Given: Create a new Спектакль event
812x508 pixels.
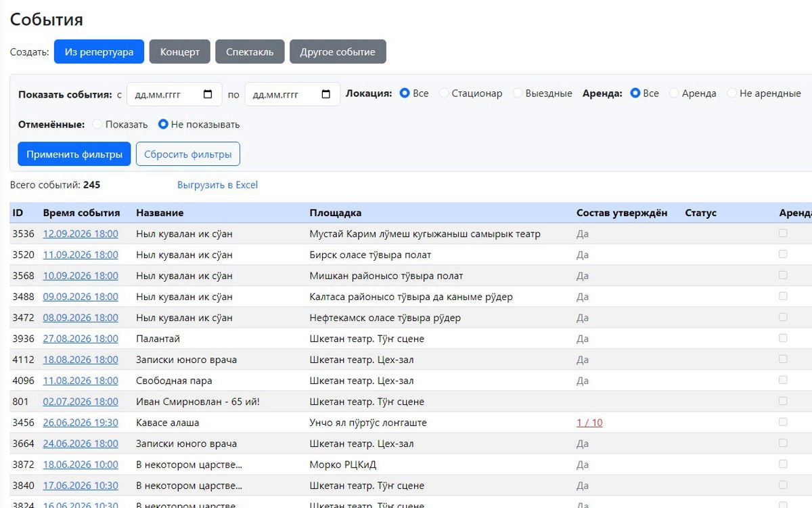Looking at the screenshot, I should (250, 52).
